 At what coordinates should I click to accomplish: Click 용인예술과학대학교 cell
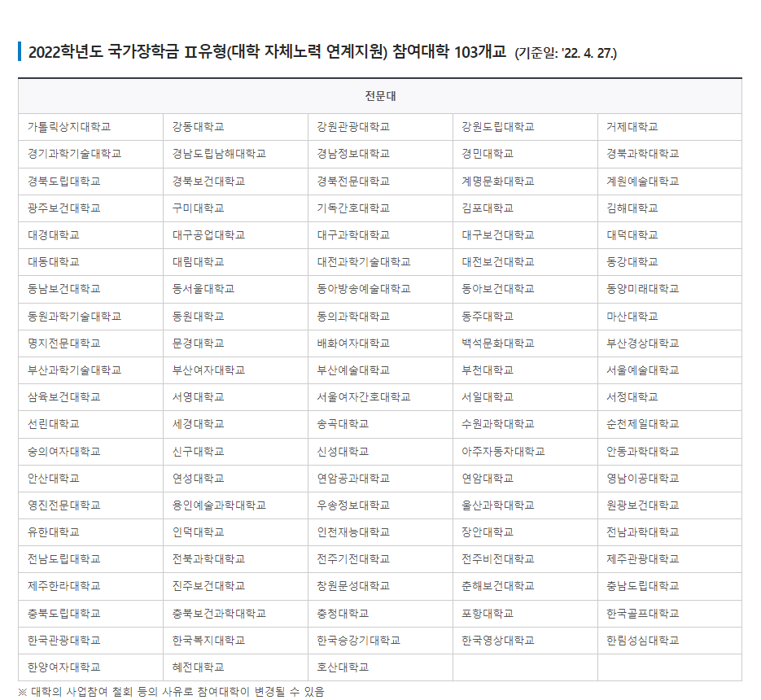coord(235,505)
